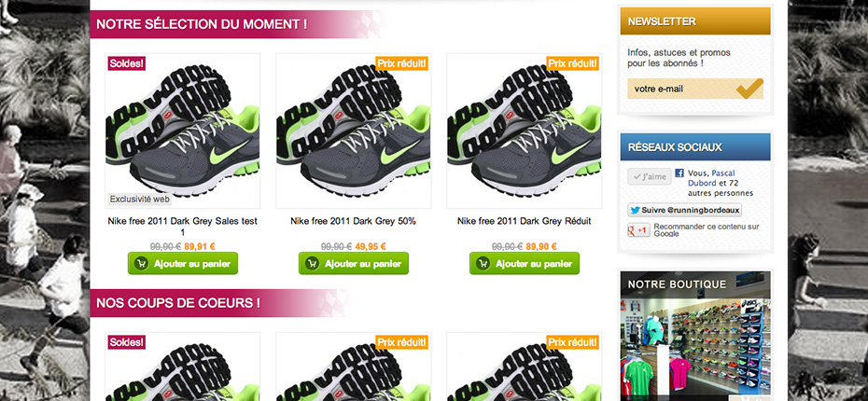Click the Soldes! badge under Nos coups de coeurs
868x401 pixels.
pos(126,342)
